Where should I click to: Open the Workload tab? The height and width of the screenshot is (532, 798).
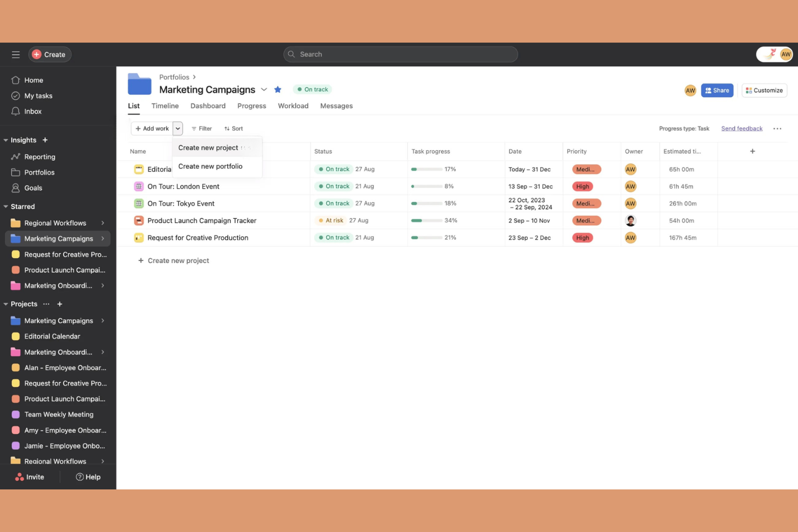pos(293,106)
